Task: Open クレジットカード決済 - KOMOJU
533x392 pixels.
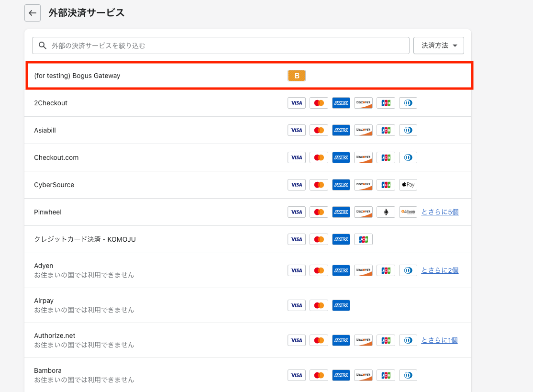Action: tap(248, 239)
